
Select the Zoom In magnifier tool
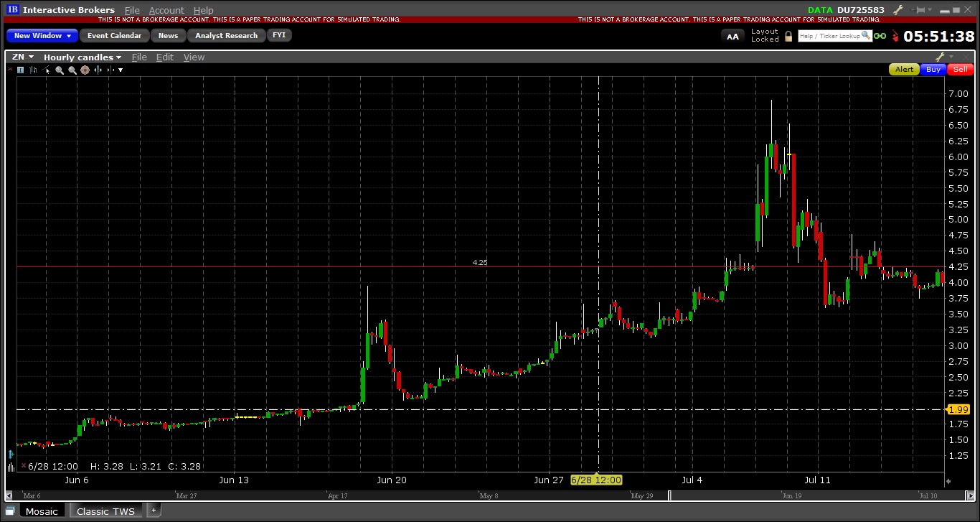click(x=59, y=70)
